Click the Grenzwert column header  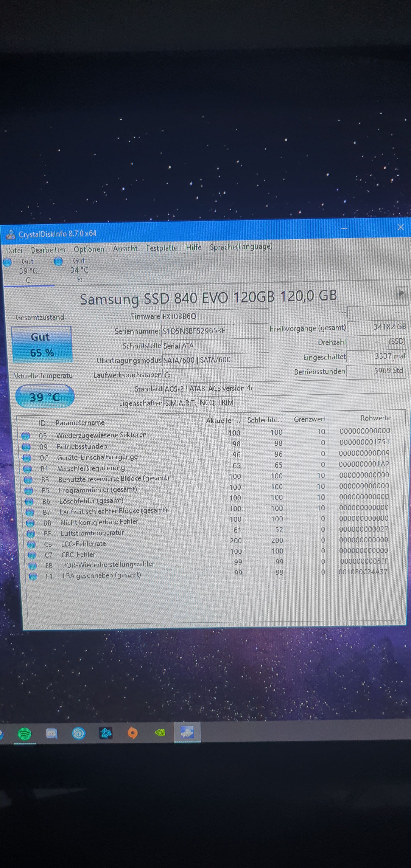coord(310,419)
